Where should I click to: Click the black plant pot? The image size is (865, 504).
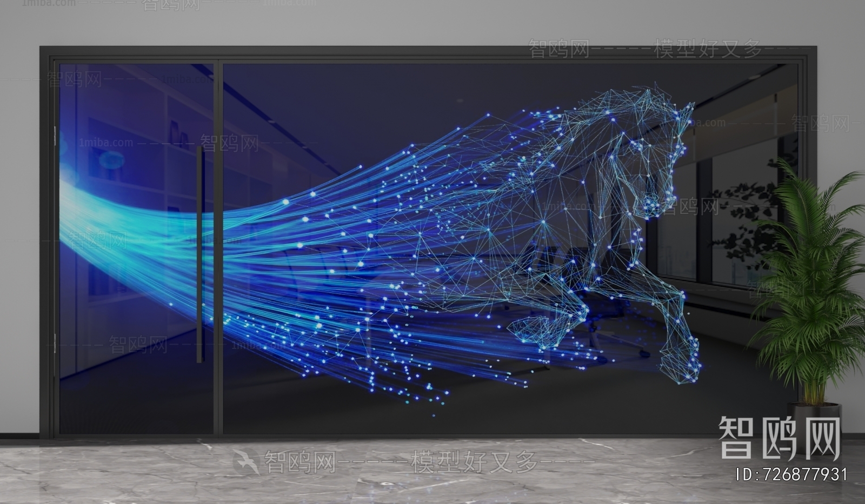tap(813, 419)
